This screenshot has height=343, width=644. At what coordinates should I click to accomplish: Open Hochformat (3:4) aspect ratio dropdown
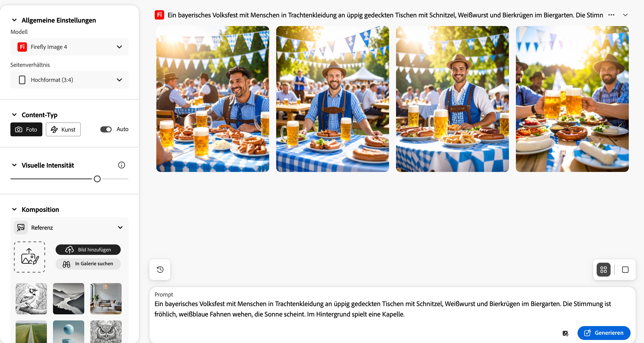69,80
